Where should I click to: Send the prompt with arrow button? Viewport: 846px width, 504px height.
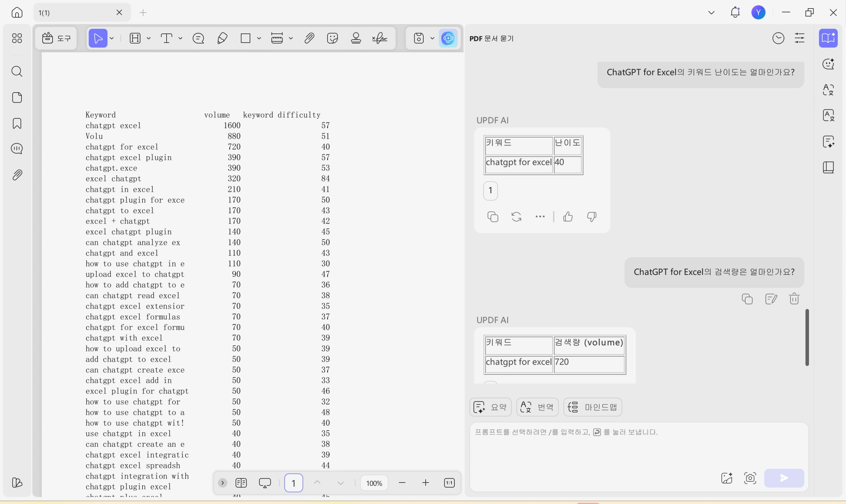click(x=784, y=478)
